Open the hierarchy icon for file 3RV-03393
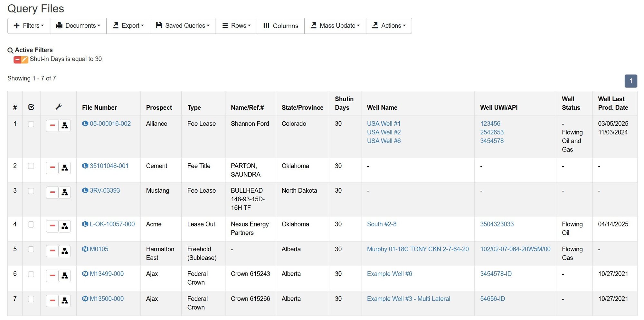The image size is (644, 320). click(x=65, y=192)
